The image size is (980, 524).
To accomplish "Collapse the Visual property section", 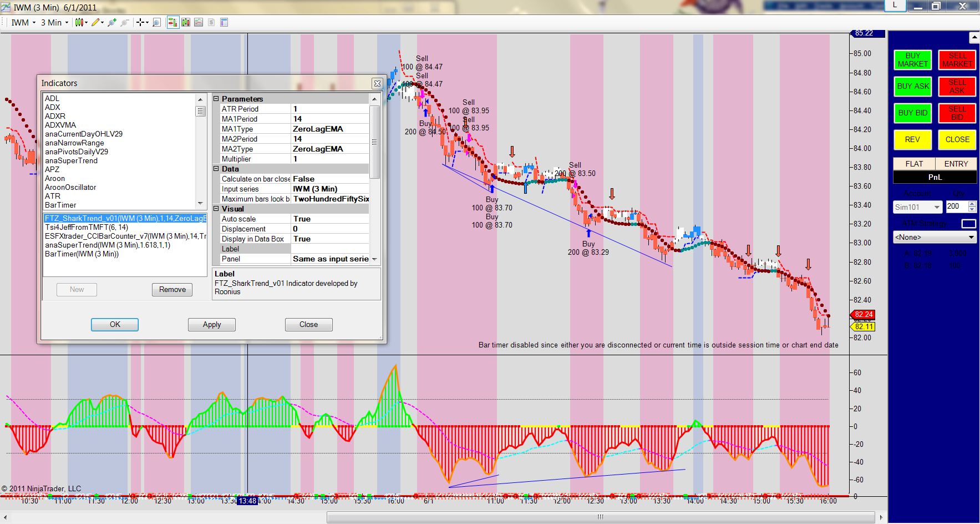I will tap(216, 209).
